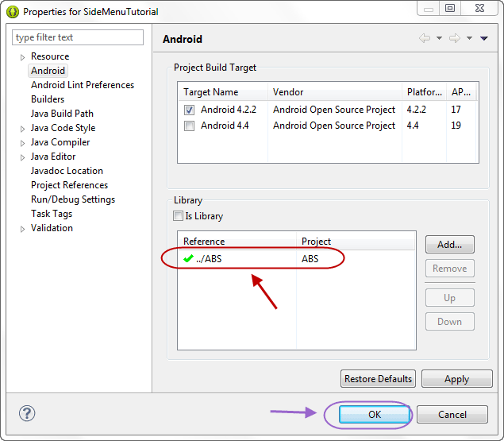Screen dimensions: 504x441
Task: Open the view menu triangle icon
Action: coord(484,38)
